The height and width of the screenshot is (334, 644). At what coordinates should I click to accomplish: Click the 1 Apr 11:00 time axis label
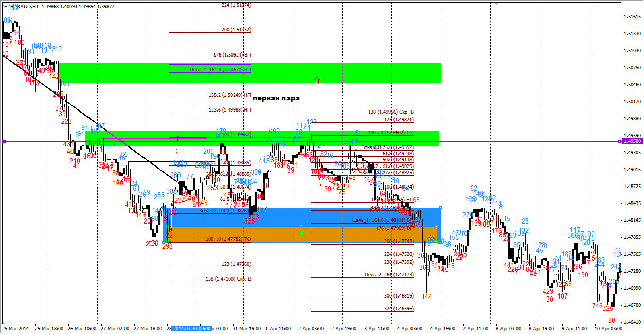(278, 327)
